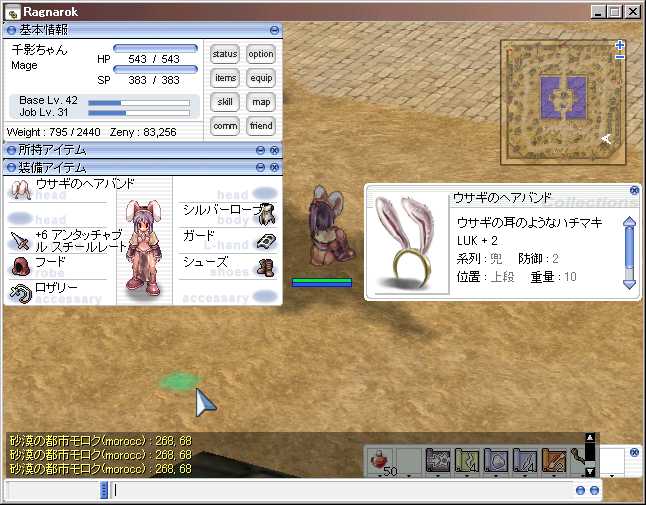Click the round icon left of 装備アイテム title

tap(11, 167)
